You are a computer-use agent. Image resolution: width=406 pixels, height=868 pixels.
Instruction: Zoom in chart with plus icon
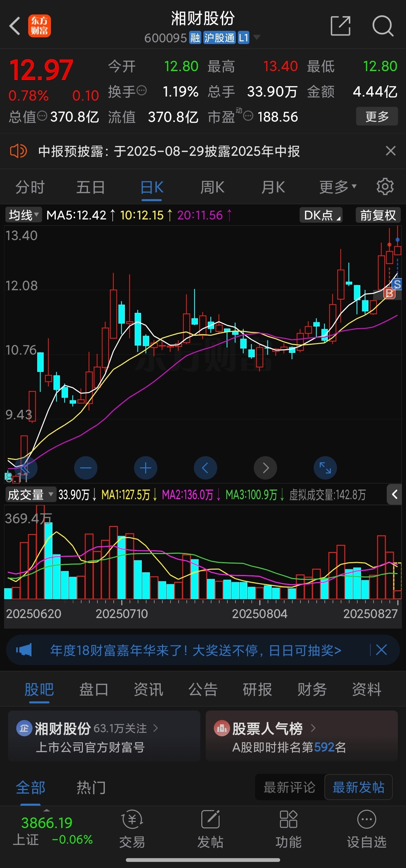145,468
